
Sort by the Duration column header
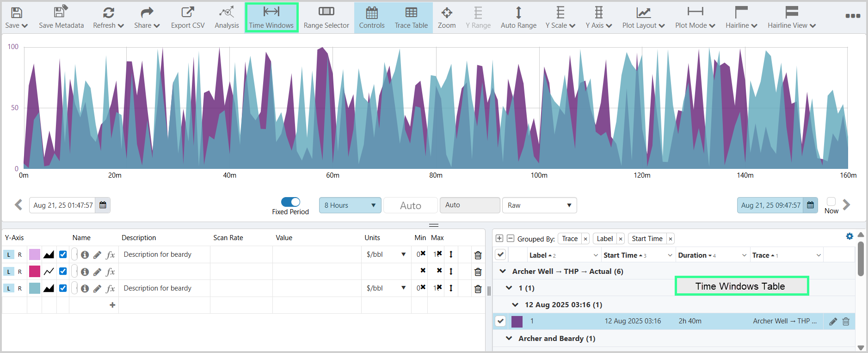pyautogui.click(x=692, y=255)
